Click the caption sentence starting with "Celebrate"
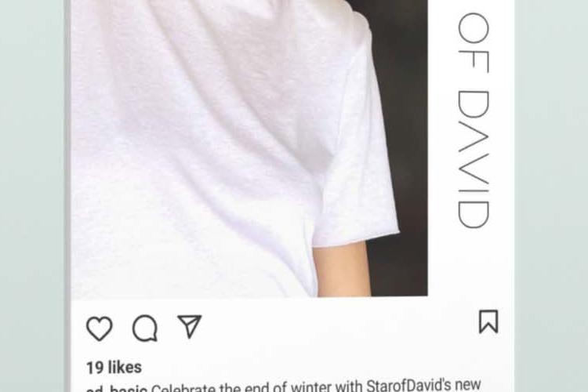This screenshot has height=392, width=588. [x=316, y=386]
